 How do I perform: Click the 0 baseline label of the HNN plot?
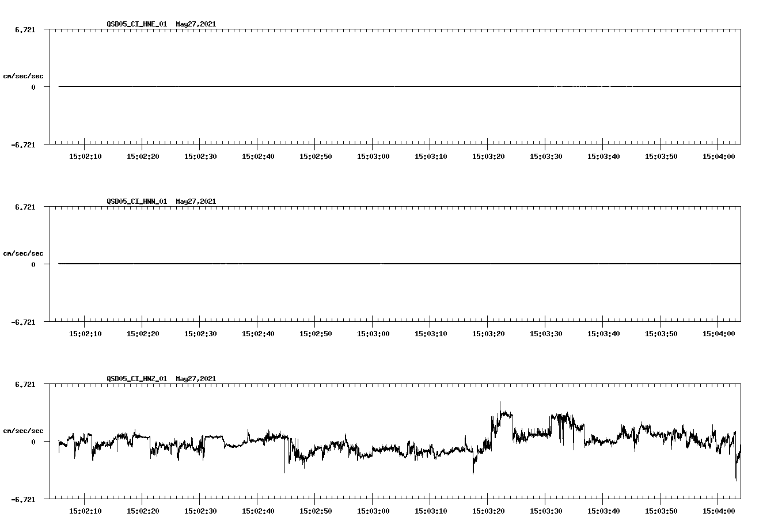click(x=32, y=264)
